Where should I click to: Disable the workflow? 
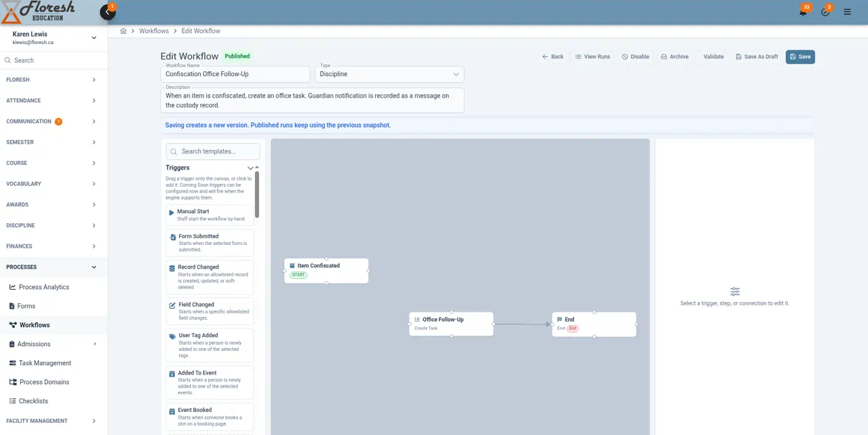635,57
